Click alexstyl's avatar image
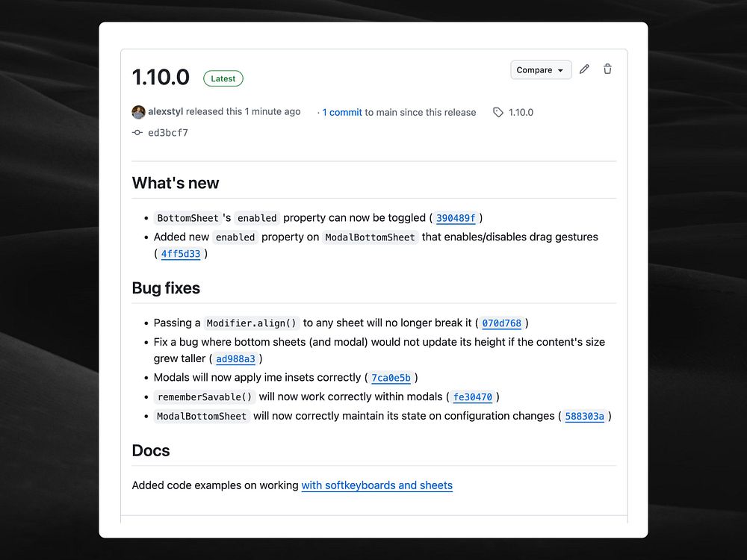 139,112
